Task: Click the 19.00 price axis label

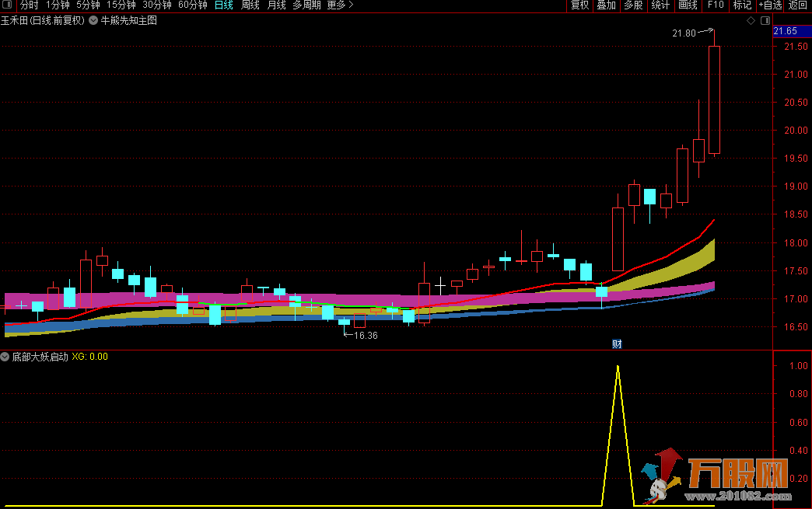Action: (796, 187)
